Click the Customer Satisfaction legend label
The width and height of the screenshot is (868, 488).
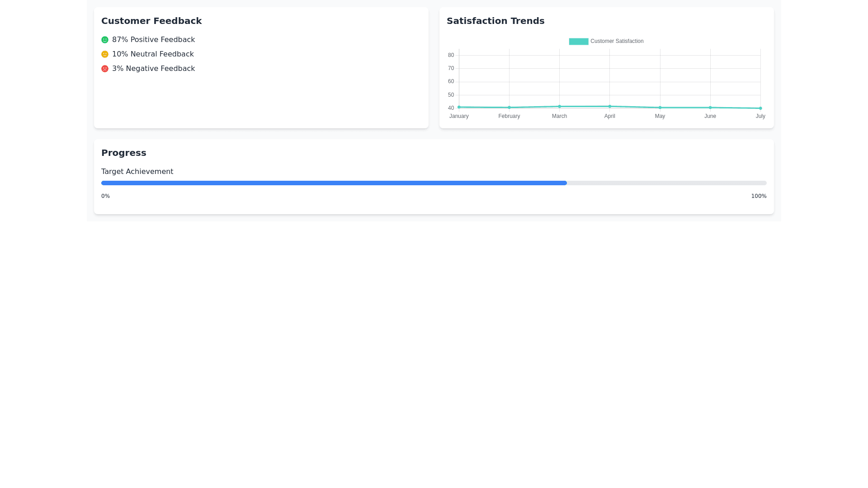coord(617,41)
